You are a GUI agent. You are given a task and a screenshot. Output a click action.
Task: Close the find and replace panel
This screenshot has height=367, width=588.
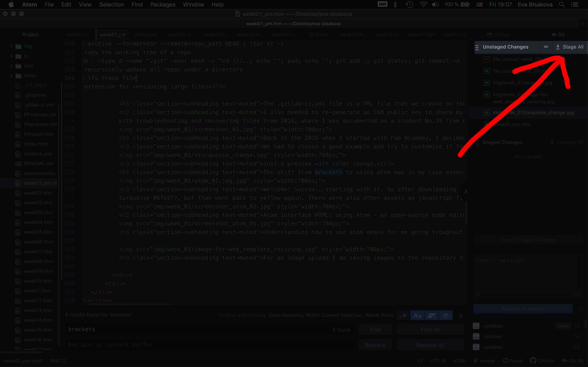[x=461, y=316]
